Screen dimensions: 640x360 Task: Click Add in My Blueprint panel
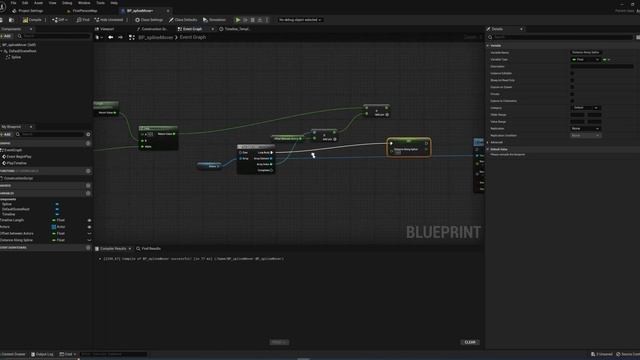point(7,134)
